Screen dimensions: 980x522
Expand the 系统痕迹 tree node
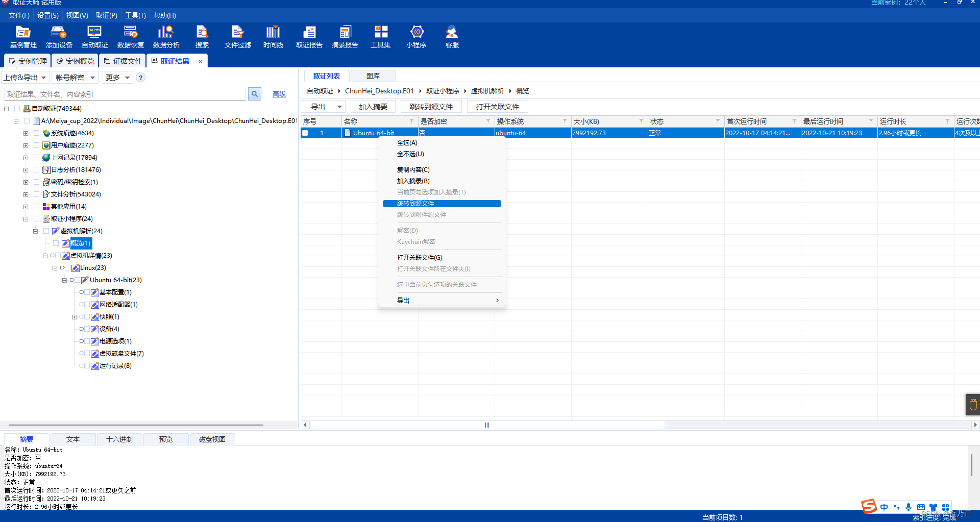(x=26, y=133)
